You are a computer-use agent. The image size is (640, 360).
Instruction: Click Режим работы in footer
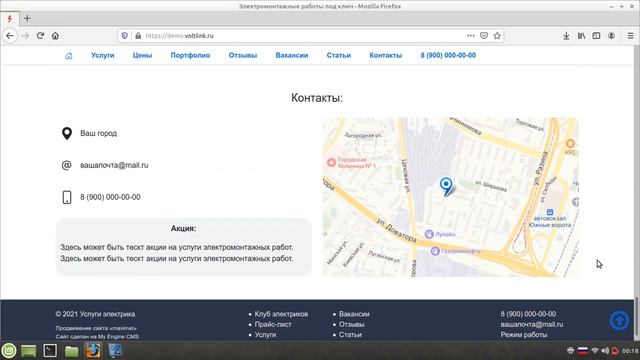524,335
